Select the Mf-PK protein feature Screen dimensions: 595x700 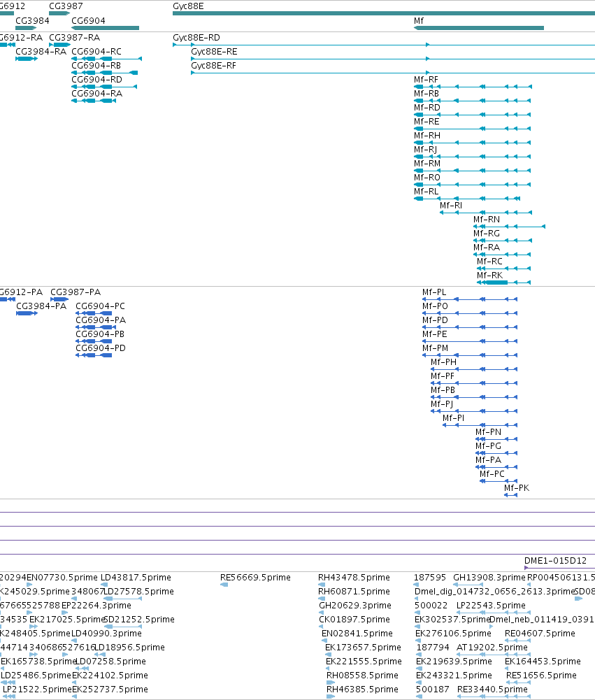tap(510, 495)
